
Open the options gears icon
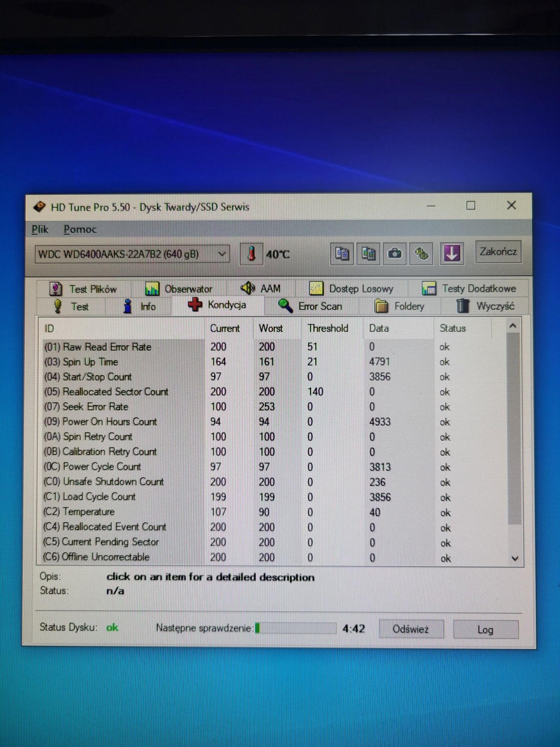click(x=421, y=254)
